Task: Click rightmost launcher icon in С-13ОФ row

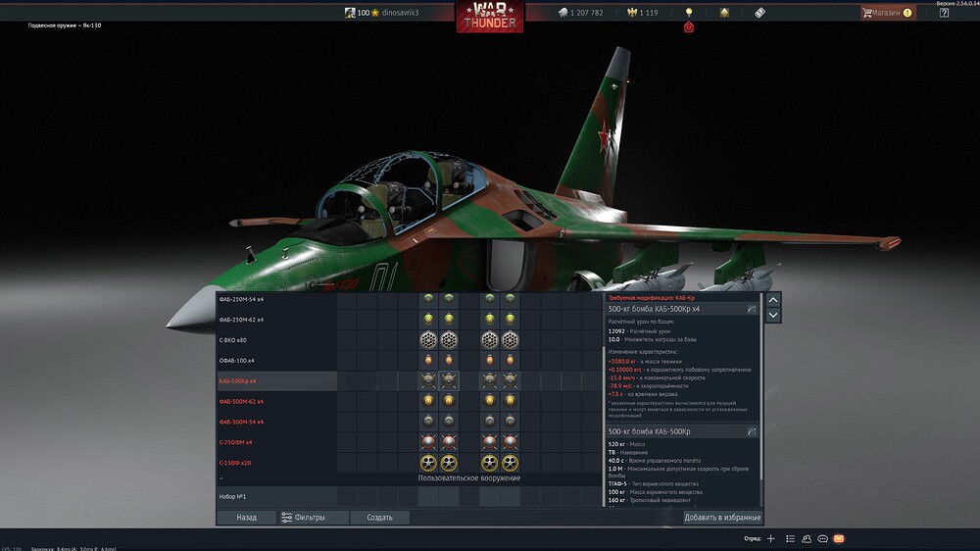Action: point(510,463)
